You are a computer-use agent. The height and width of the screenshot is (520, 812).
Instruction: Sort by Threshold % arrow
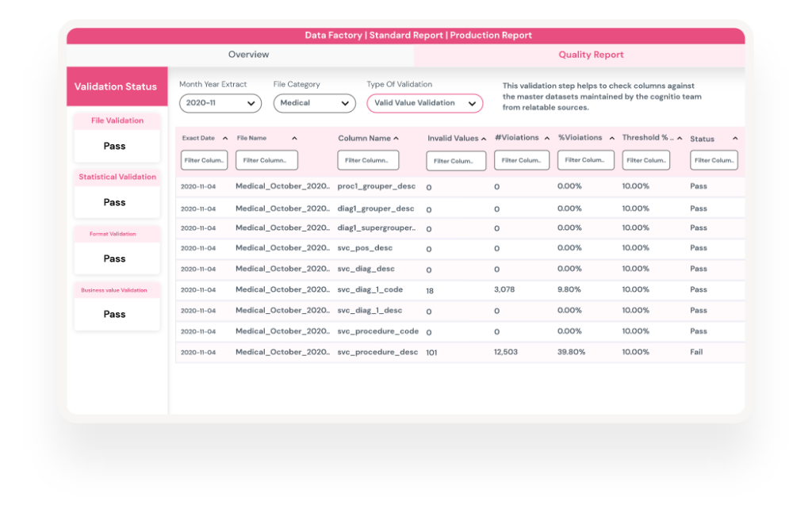click(680, 138)
